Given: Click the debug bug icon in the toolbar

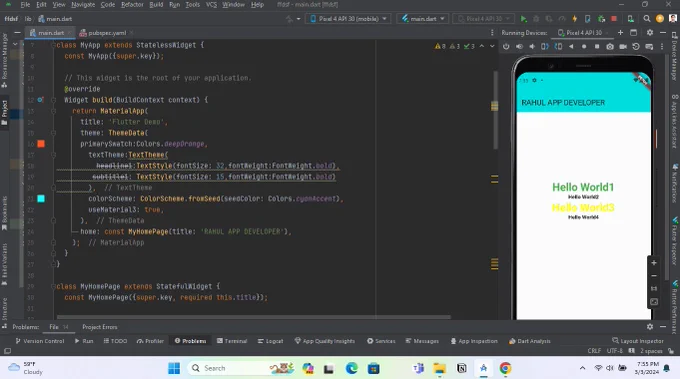Looking at the screenshot, I should [x=536, y=19].
